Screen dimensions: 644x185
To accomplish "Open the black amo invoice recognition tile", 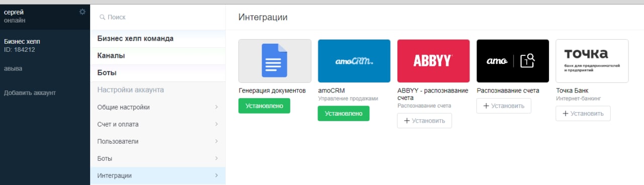I will pyautogui.click(x=513, y=61).
